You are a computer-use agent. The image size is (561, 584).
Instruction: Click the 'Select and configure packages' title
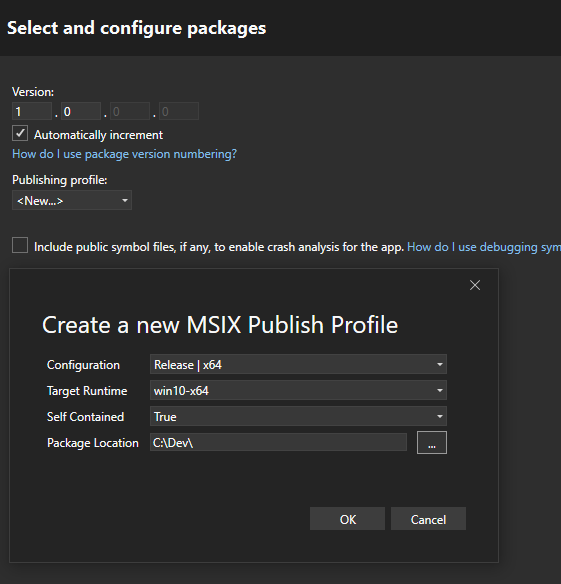point(137,28)
